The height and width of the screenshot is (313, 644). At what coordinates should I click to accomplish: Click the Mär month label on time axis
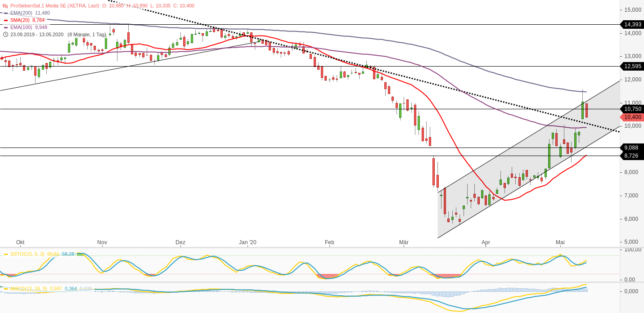pyautogui.click(x=404, y=242)
